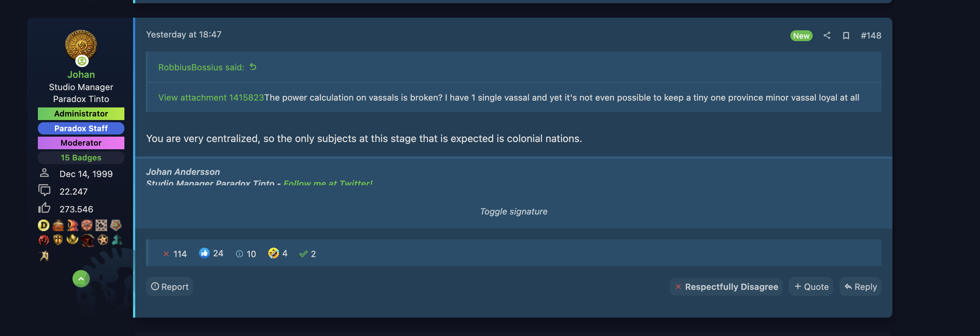980x336 pixels.
Task: Click the yellow D badge icon under Johan
Action: [x=43, y=225]
